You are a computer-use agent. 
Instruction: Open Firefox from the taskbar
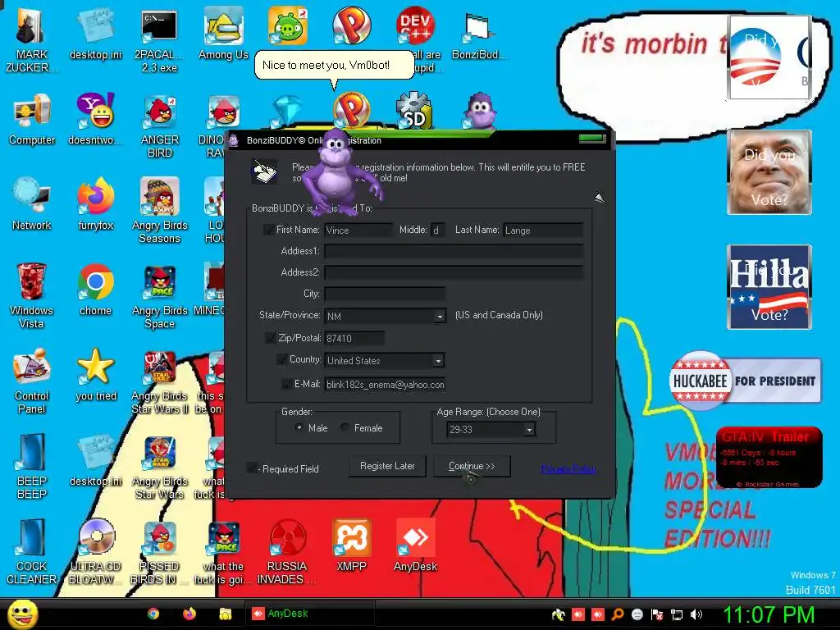pos(189,614)
